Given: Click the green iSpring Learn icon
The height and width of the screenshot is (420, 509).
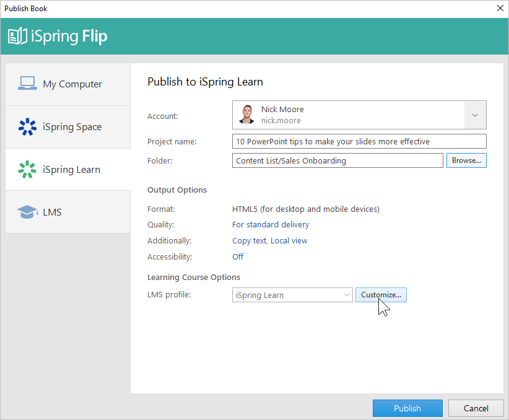Looking at the screenshot, I should [x=27, y=169].
